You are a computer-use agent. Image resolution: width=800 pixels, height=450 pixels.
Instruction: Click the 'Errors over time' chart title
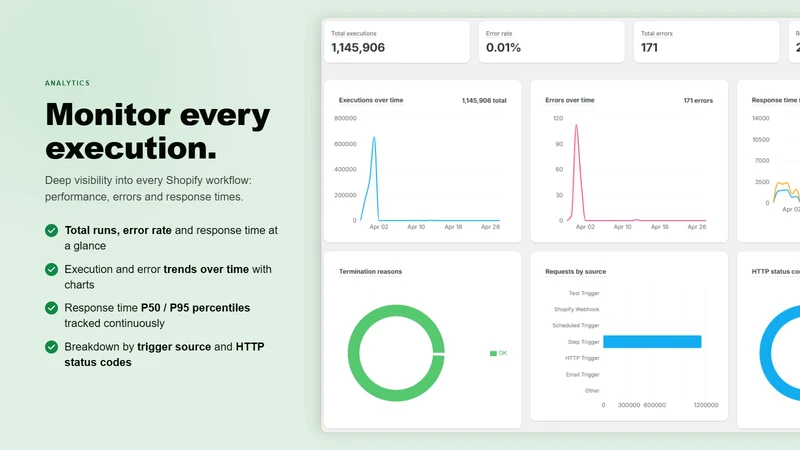tap(570, 101)
